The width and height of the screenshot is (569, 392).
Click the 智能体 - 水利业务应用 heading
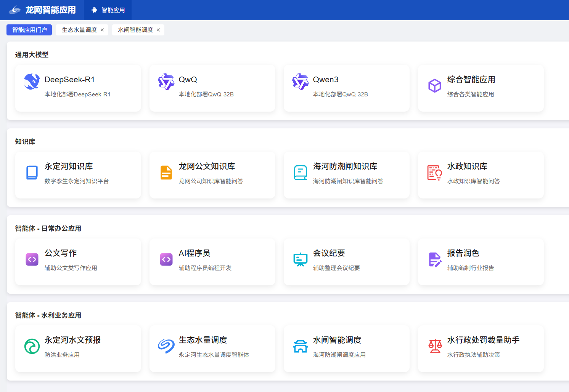[x=48, y=315]
